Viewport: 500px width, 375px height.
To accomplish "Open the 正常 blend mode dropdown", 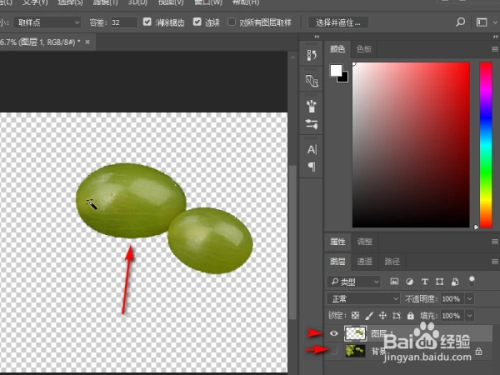I will click(363, 299).
